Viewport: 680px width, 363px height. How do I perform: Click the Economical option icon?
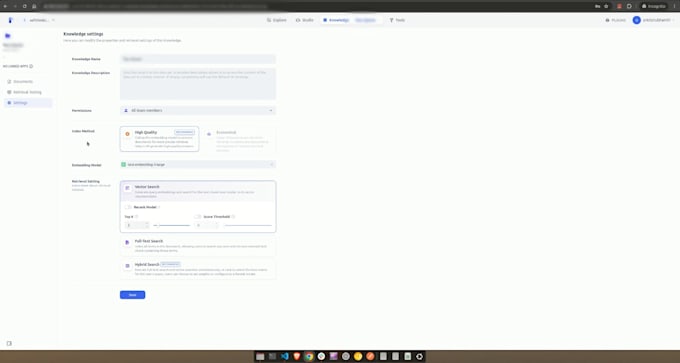[209, 134]
